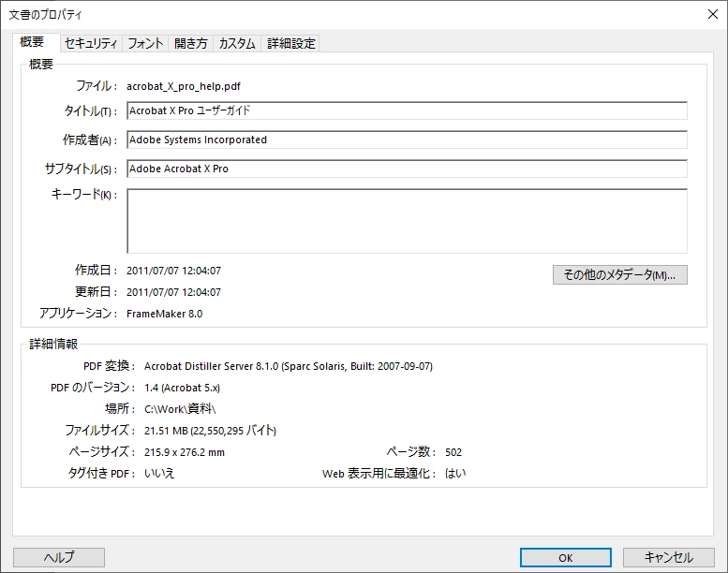
Task: Switch to the 開き方 tab
Action: click(191, 43)
